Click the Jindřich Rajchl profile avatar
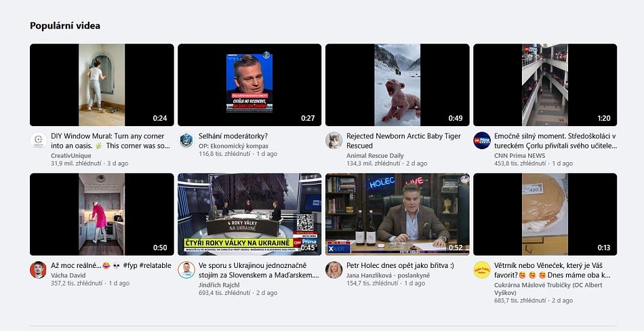The width and height of the screenshot is (644, 331). [x=186, y=269]
